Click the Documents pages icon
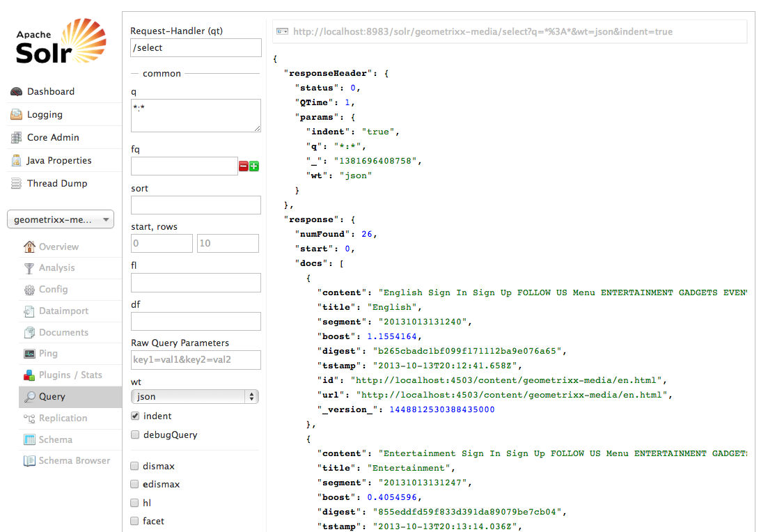 (x=29, y=333)
